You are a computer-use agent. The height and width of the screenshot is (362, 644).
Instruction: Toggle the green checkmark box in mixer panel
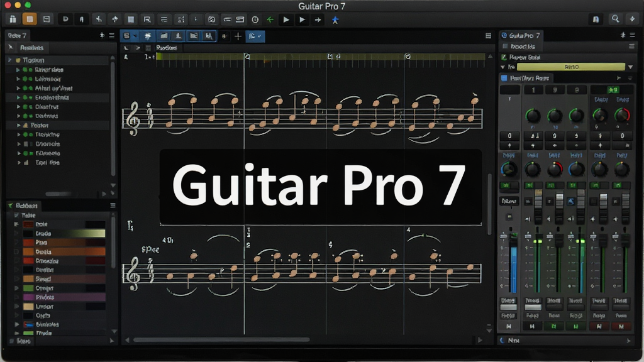[x=504, y=57]
